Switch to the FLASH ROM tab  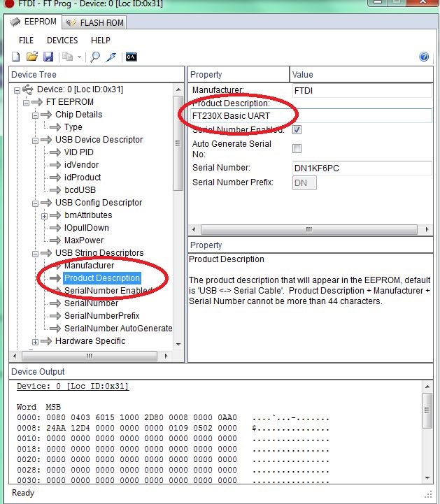tap(94, 22)
